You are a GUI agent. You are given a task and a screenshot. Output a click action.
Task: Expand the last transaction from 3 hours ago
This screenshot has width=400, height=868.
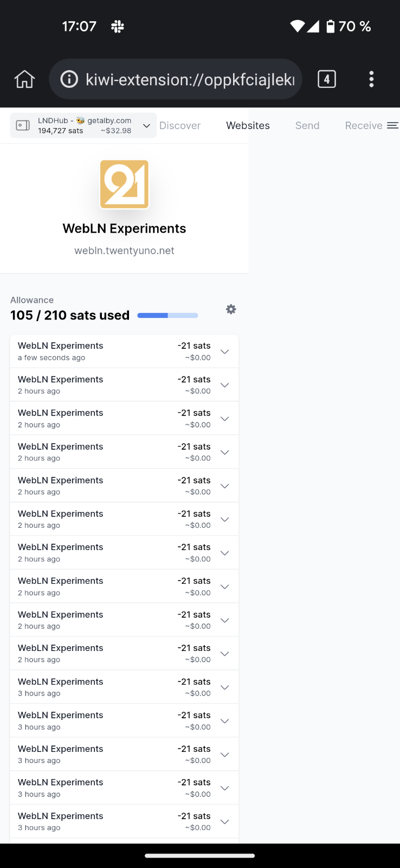click(x=224, y=821)
